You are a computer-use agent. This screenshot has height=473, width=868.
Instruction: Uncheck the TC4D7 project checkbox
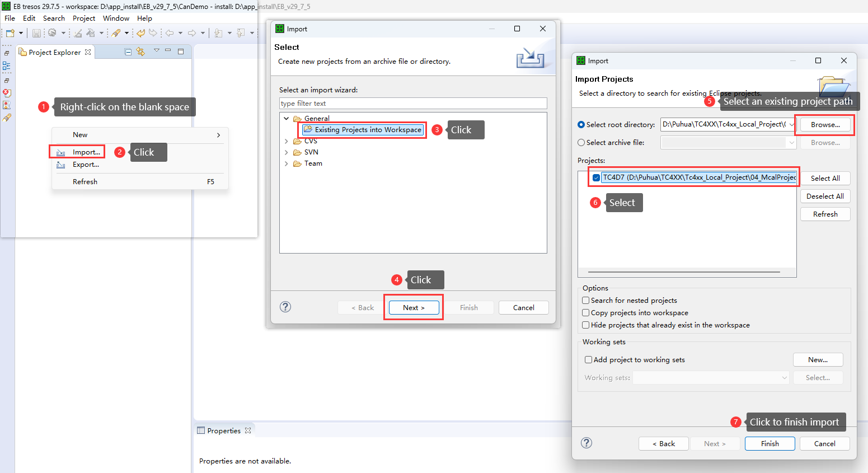click(597, 177)
